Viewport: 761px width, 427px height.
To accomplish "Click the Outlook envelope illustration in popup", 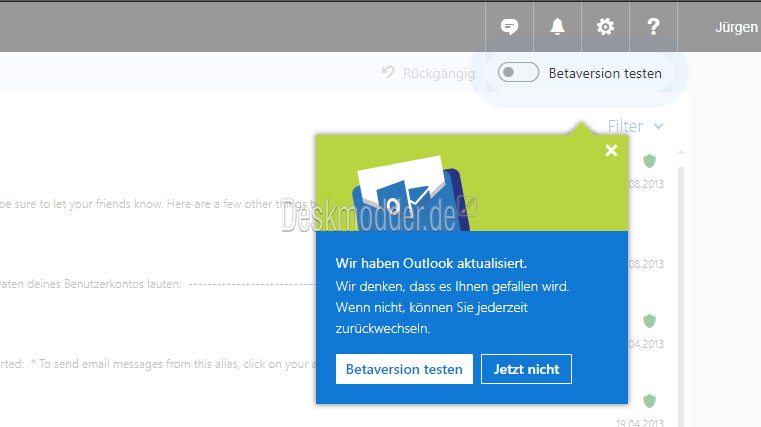I will pyautogui.click(x=410, y=194).
